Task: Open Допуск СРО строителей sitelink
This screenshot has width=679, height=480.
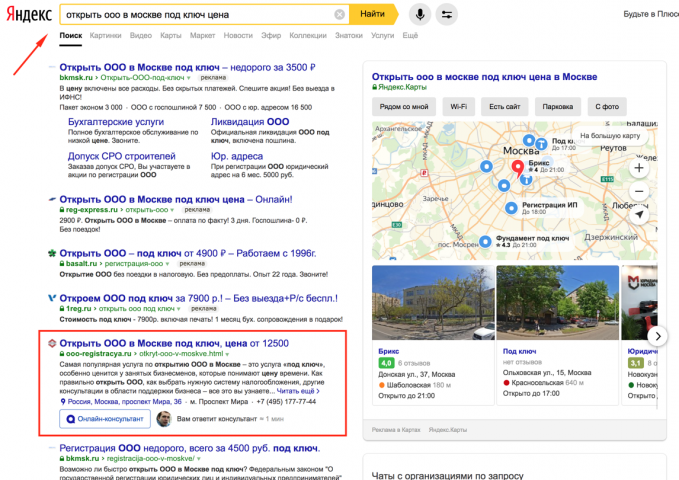Action: click(121, 156)
